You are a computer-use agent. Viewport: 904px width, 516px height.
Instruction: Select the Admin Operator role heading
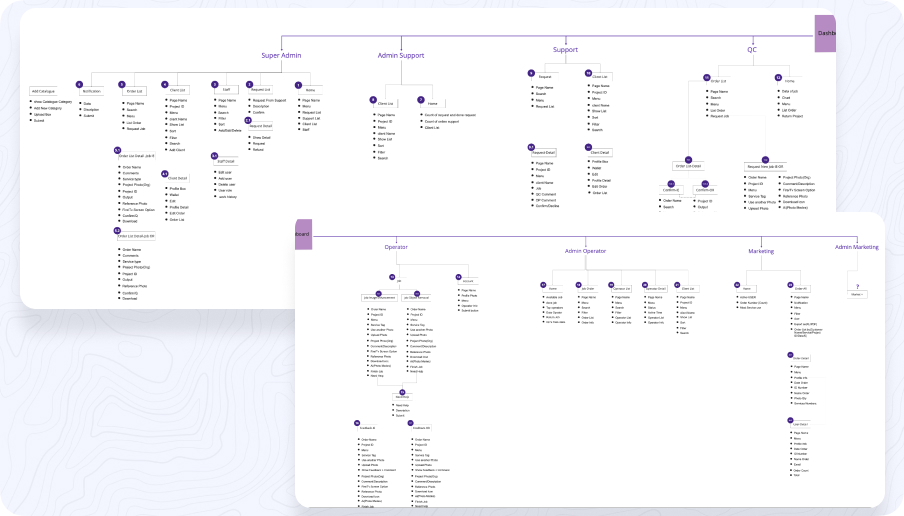586,251
